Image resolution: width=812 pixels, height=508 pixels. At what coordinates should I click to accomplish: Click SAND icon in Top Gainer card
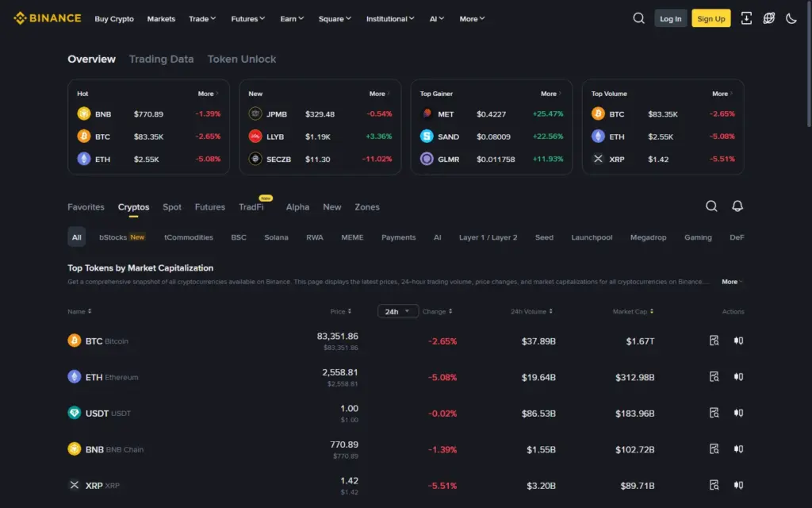click(x=427, y=137)
